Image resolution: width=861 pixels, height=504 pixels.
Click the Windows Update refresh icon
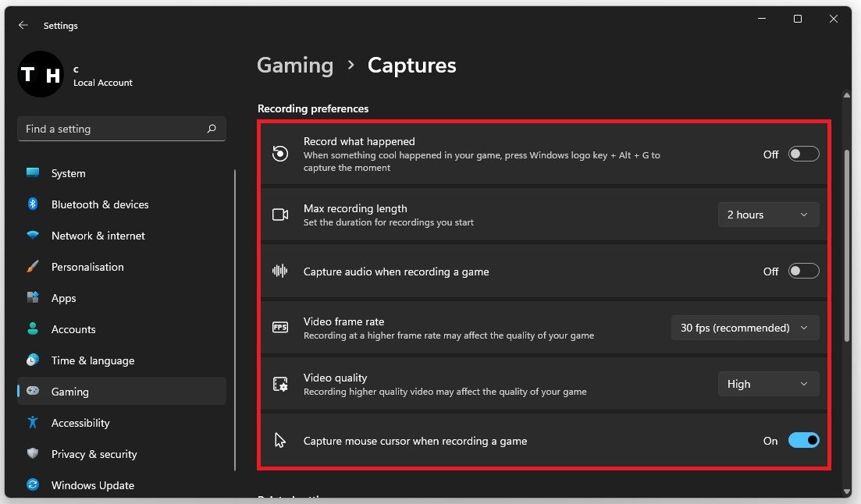[33, 484]
